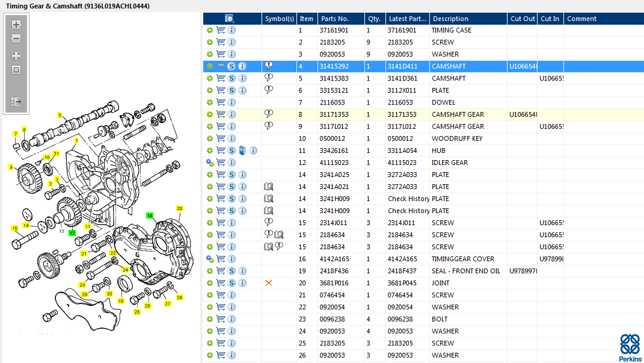Click callout 20 on the diagram
Image resolution: width=644 pixels, height=363 pixels.
(179, 208)
